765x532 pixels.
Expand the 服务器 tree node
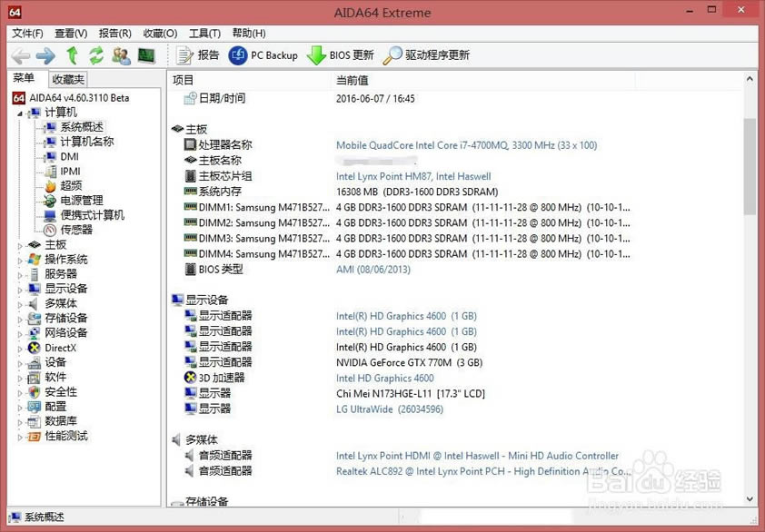click(x=20, y=274)
